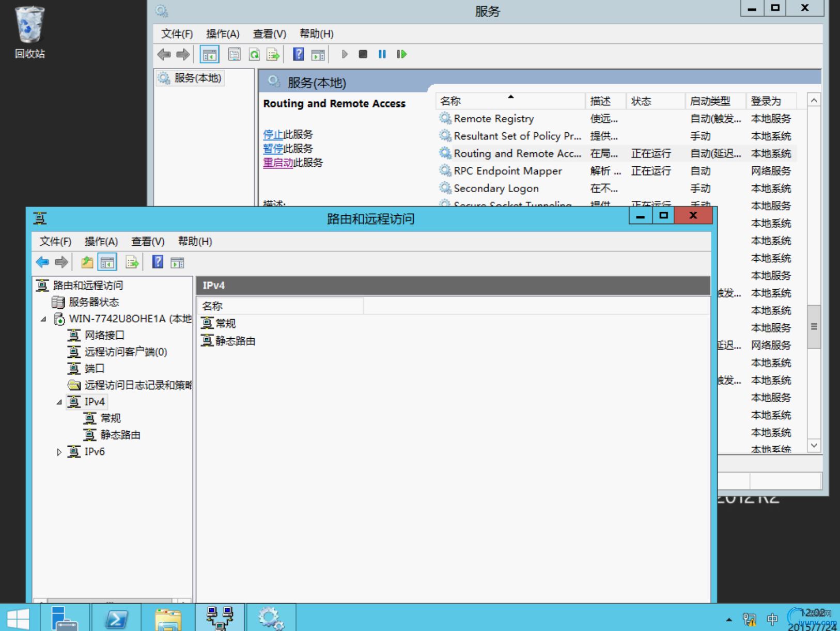The width and height of the screenshot is (840, 631).
Task: Toggle console tree icon in Routing toolbar
Action: [107, 262]
